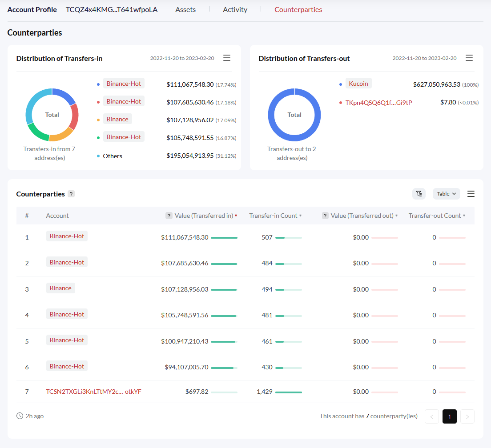Open the filter icon above the Counterparties table
The height and width of the screenshot is (448, 491).
(x=419, y=194)
